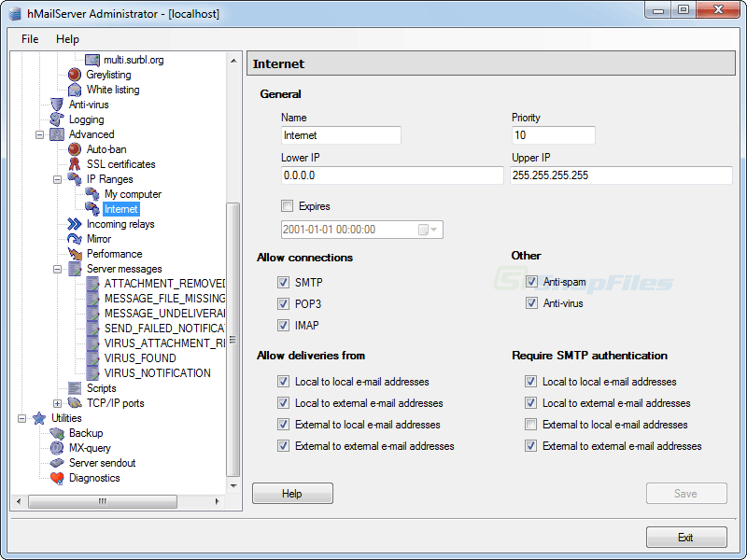This screenshot has height=560, width=747.
Task: Uncheck IMAP under Allow connections
Action: click(x=284, y=325)
